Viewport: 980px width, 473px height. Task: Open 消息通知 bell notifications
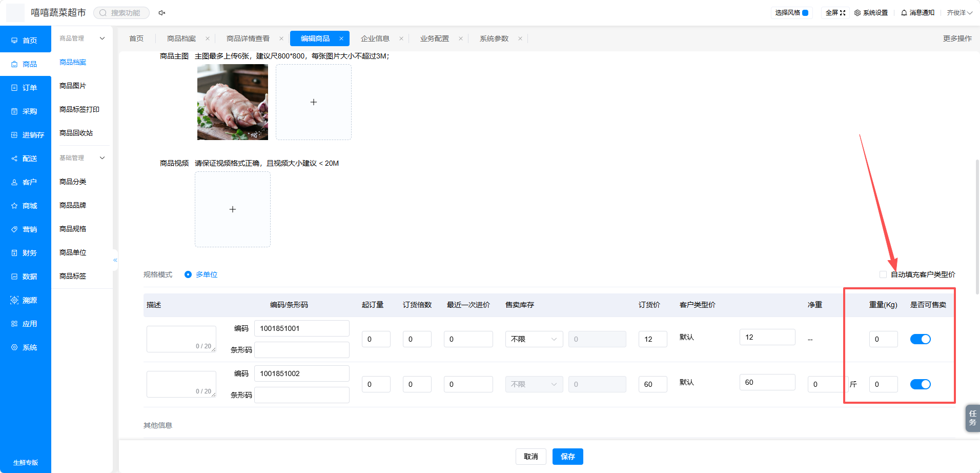tap(904, 13)
